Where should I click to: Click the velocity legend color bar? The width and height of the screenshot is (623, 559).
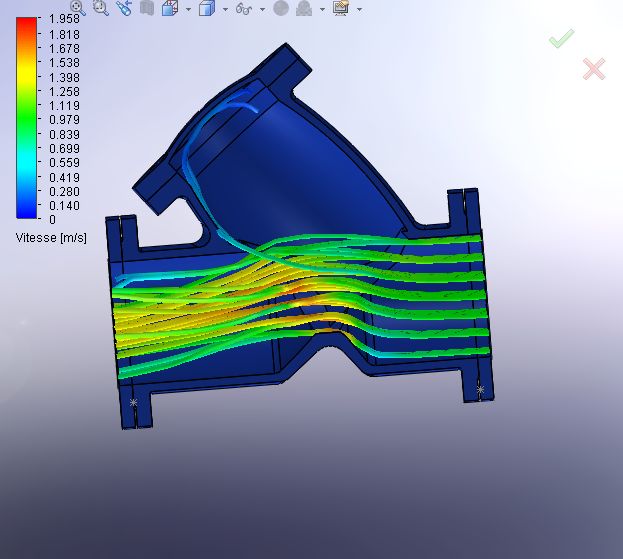(27, 118)
